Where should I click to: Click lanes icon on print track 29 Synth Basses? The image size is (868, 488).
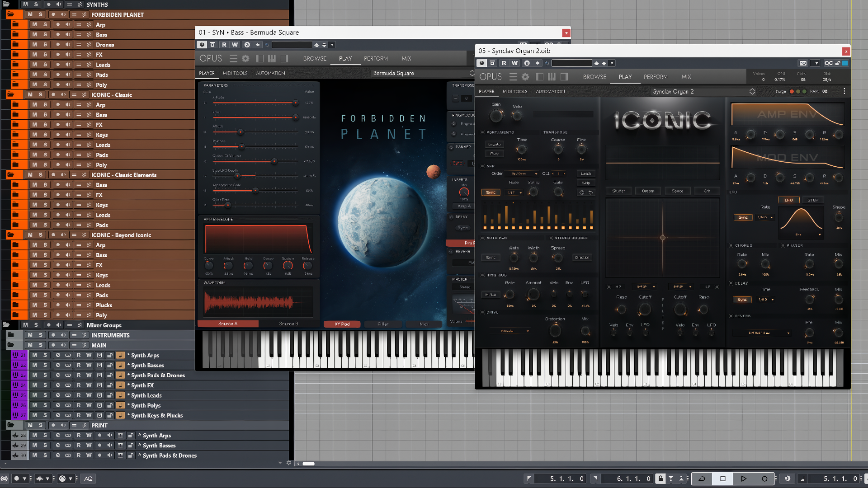[120, 446]
